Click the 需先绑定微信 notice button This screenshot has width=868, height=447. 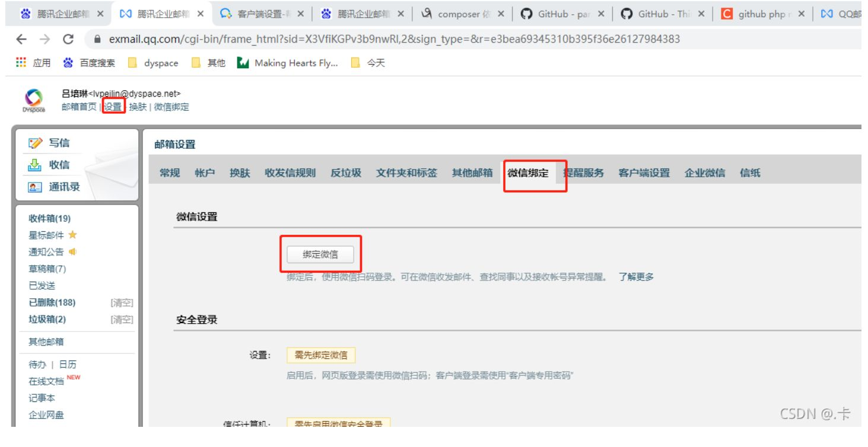pos(321,355)
